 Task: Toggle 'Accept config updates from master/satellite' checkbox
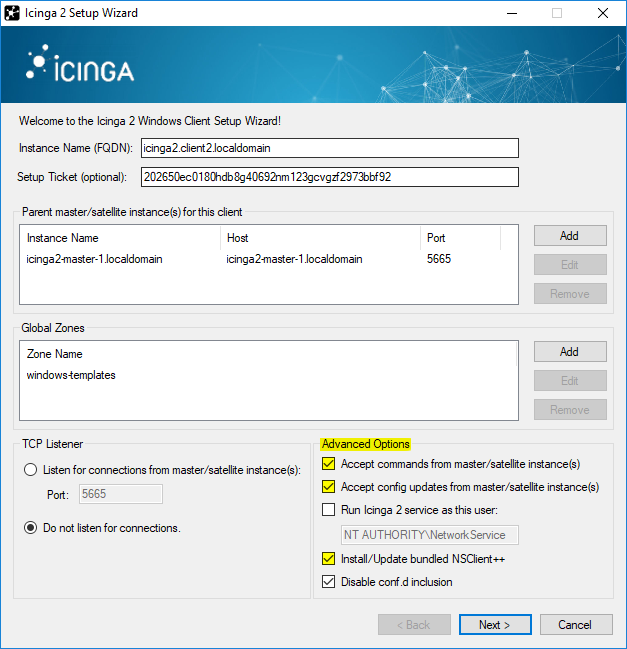[328, 486]
